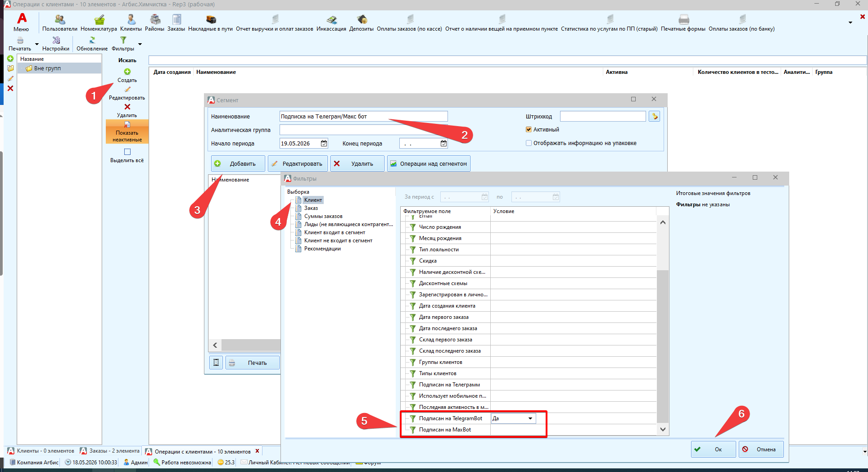Viewport: 868px width, 472px height.
Task: Click Создать in the side panel
Action: [x=127, y=75]
